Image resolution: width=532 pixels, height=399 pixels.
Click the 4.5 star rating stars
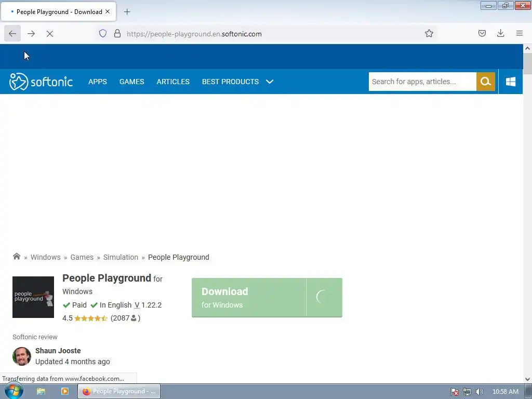pyautogui.click(x=91, y=318)
